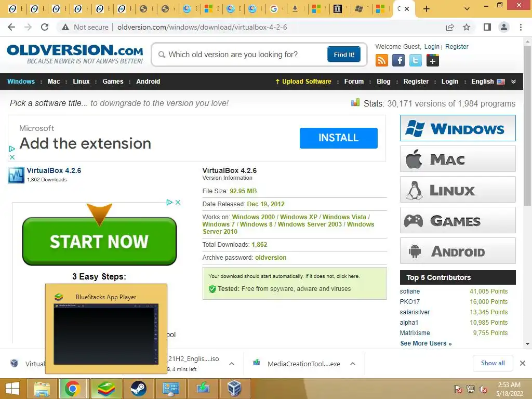Click Register link in top header
532x399 pixels.
point(457,46)
